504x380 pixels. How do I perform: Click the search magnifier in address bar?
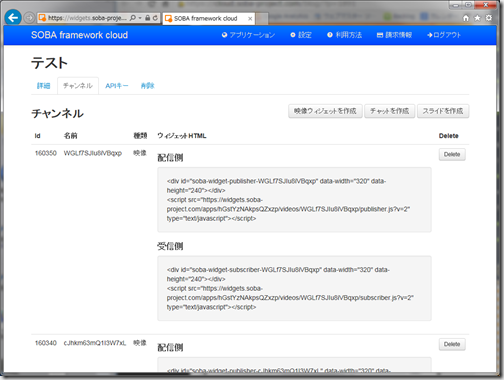pyautogui.click(x=133, y=18)
